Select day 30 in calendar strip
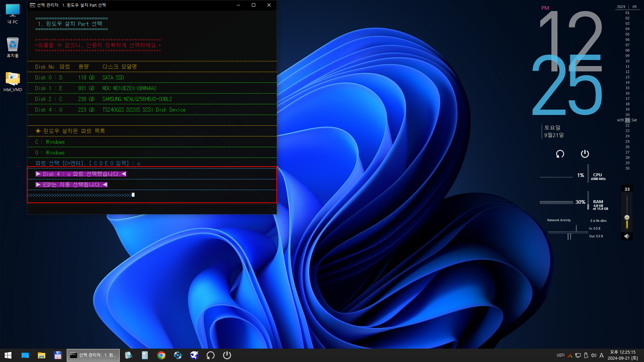Screen dimensions: 644x362 627,168
